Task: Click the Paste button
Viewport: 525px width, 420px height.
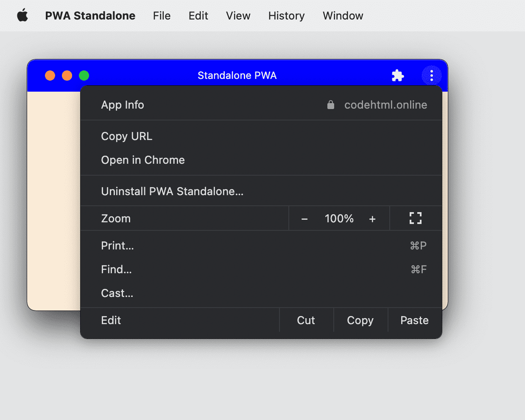Action: click(414, 320)
